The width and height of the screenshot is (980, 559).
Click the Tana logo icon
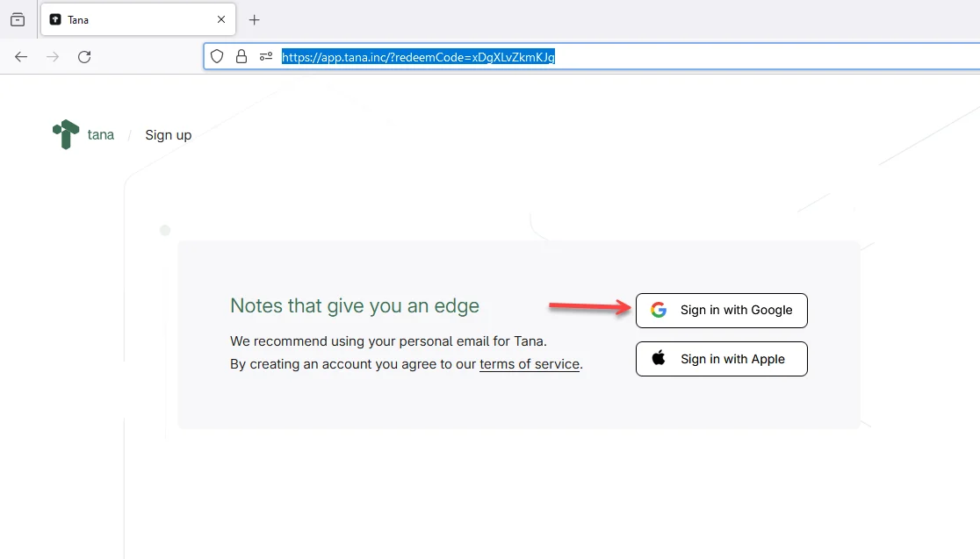pos(66,134)
